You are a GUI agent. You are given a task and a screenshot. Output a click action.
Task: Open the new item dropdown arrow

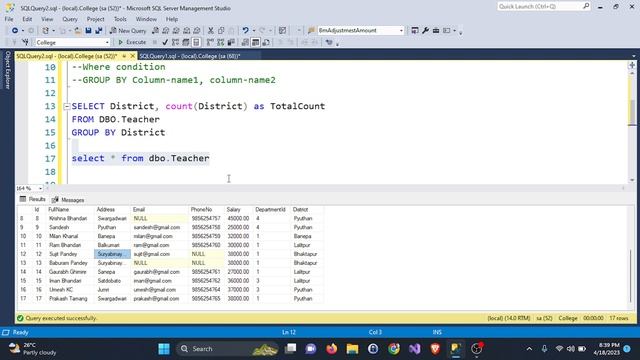click(x=53, y=31)
